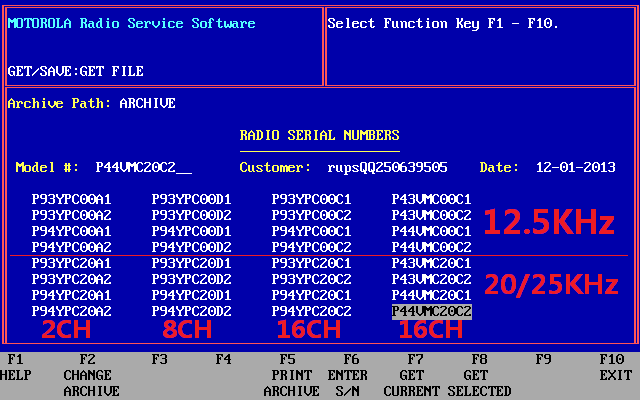Select serial number P94YPC00A2
The height and width of the screenshot is (400, 640).
[71, 247]
